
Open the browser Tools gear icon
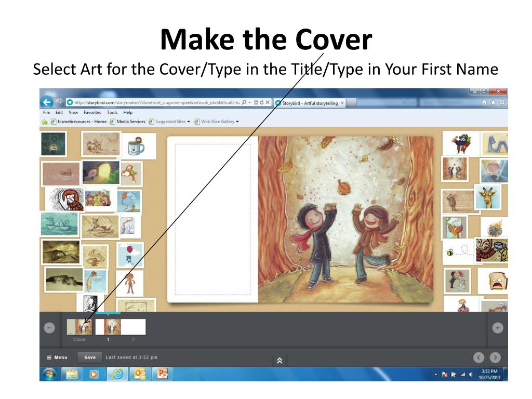502,102
